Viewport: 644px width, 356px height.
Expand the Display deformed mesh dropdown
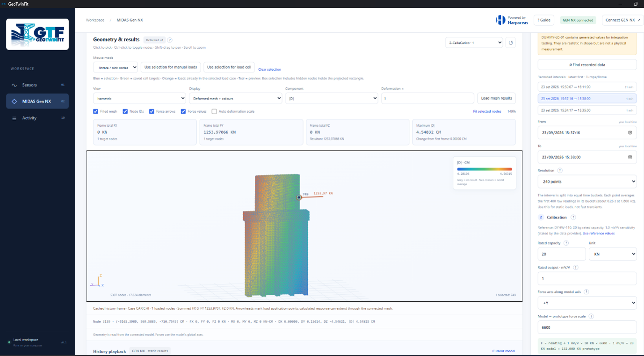pyautogui.click(x=235, y=98)
